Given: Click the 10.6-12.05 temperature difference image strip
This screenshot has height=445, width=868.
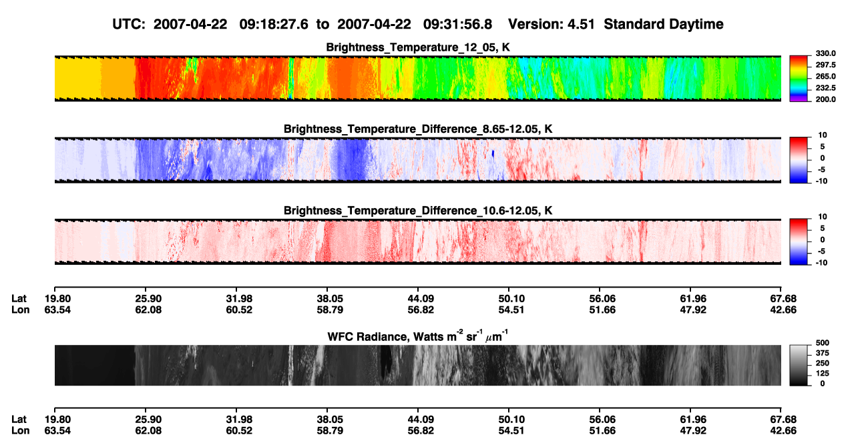Looking at the screenshot, I should click(x=418, y=242).
